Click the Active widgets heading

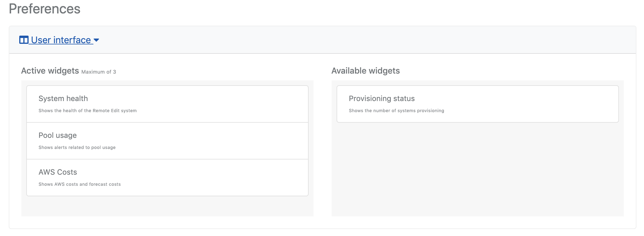[50, 71]
